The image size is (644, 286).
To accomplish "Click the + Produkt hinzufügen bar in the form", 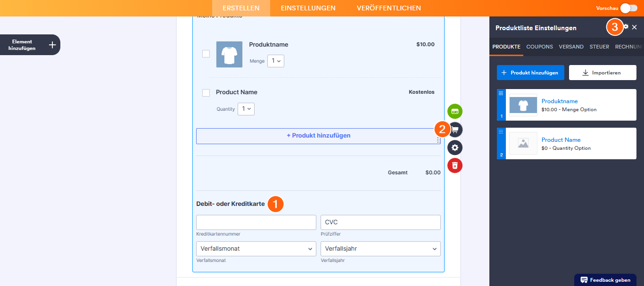I will pyautogui.click(x=318, y=136).
